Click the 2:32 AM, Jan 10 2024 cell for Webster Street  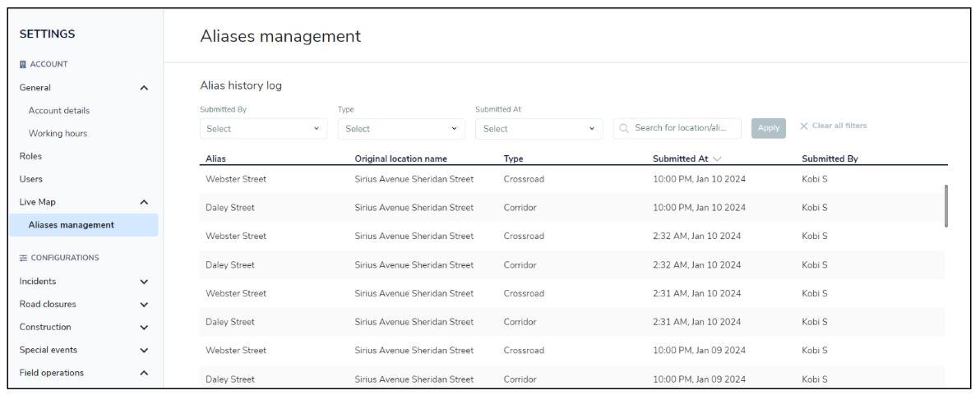click(x=697, y=237)
